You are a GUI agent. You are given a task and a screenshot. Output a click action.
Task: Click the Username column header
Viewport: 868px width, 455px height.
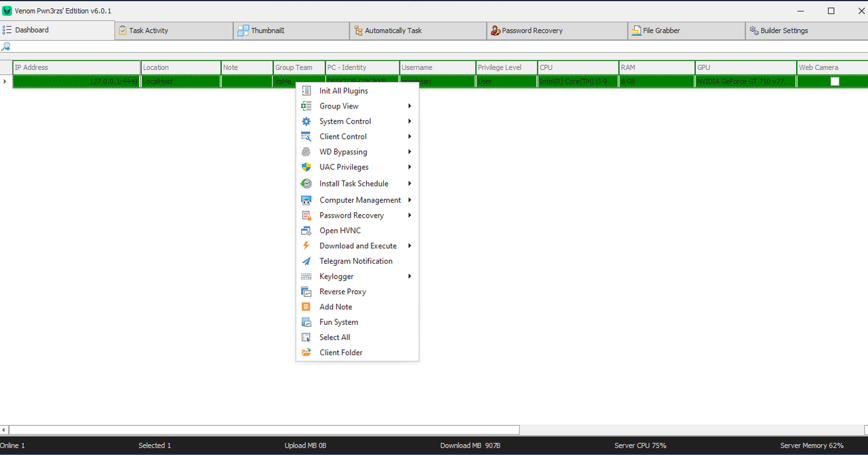point(437,67)
